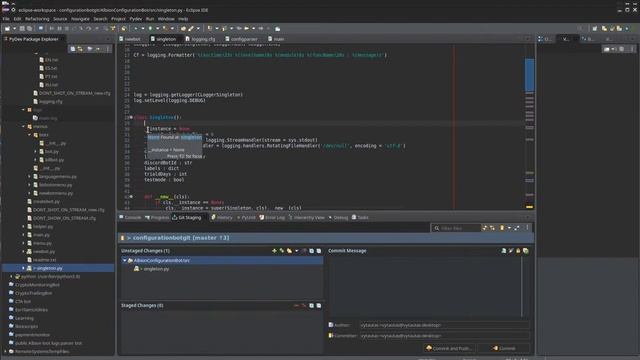Click the pencil annotation toolbar icon
Viewport: 640px width, 360px height.
coord(191,29)
